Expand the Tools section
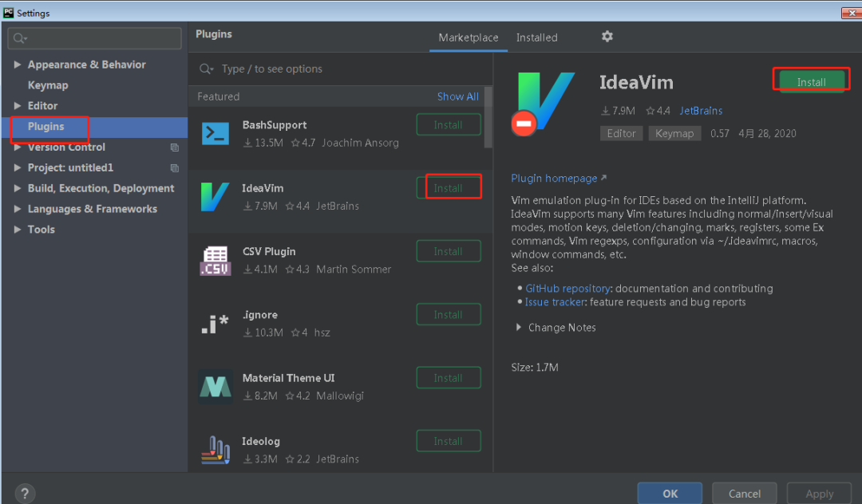This screenshot has width=862, height=504. [19, 229]
